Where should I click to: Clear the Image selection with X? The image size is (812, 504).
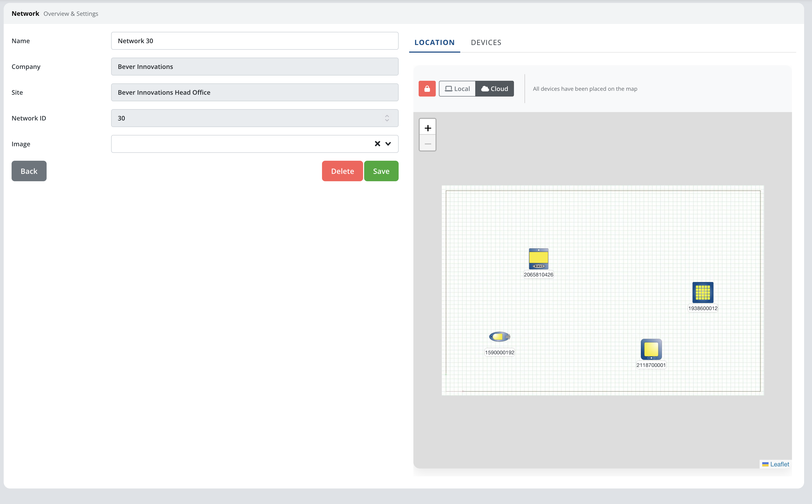(x=377, y=144)
